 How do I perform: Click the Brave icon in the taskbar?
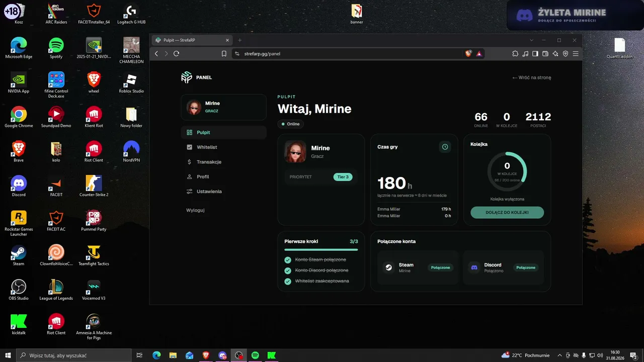(x=206, y=355)
